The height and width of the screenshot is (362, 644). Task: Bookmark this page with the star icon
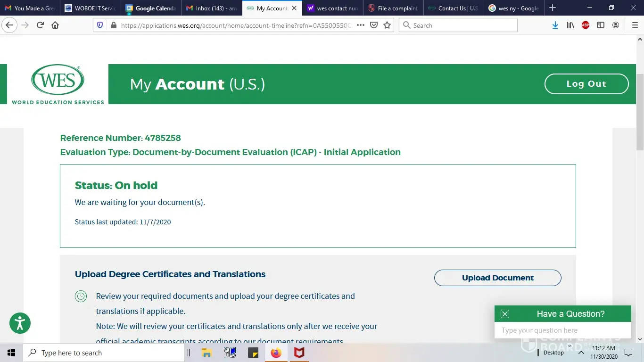(x=387, y=25)
